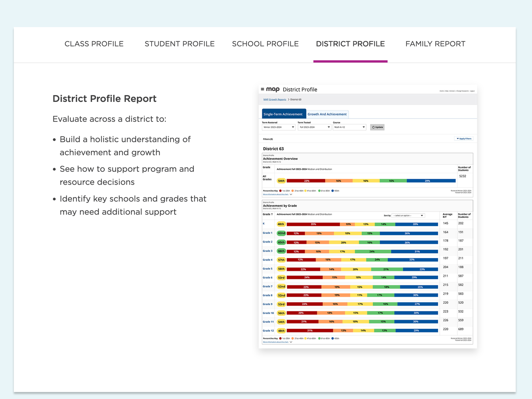Click the map logo

(273, 89)
